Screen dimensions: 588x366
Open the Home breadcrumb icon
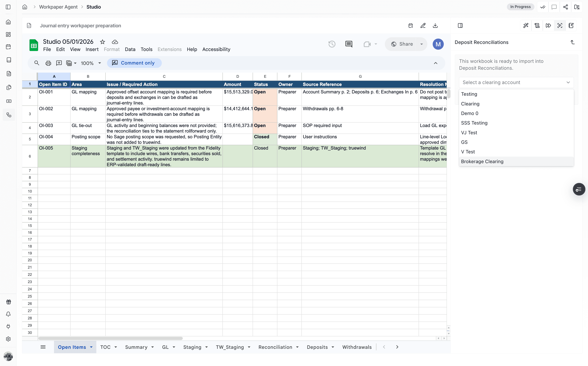[x=25, y=7]
